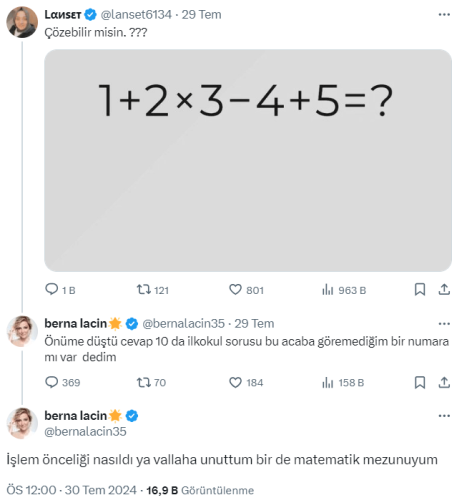Open more options on the main berna lacin tweet

pos(444,416)
